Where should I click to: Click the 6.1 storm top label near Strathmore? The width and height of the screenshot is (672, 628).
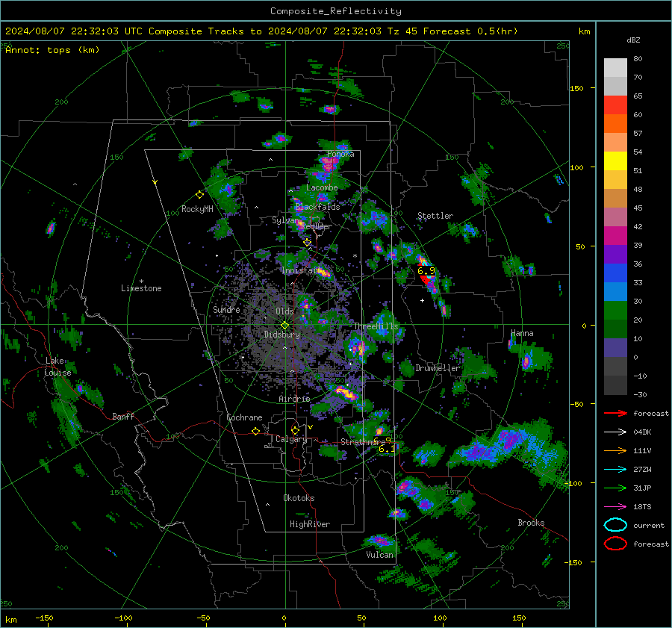click(387, 449)
